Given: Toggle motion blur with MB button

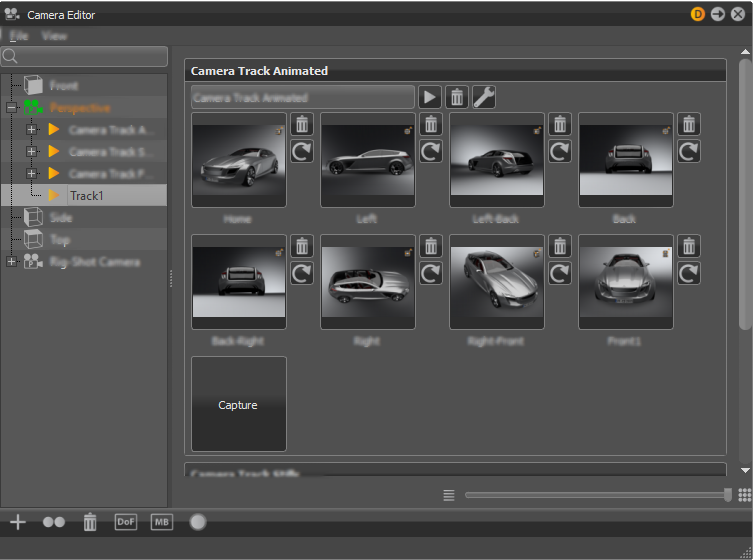Looking at the screenshot, I should [x=162, y=522].
